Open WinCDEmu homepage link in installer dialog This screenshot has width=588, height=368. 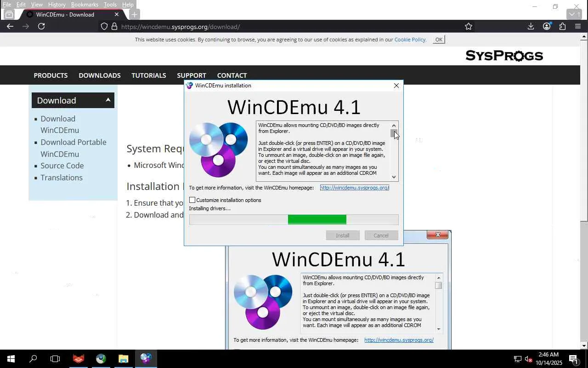[355, 188]
